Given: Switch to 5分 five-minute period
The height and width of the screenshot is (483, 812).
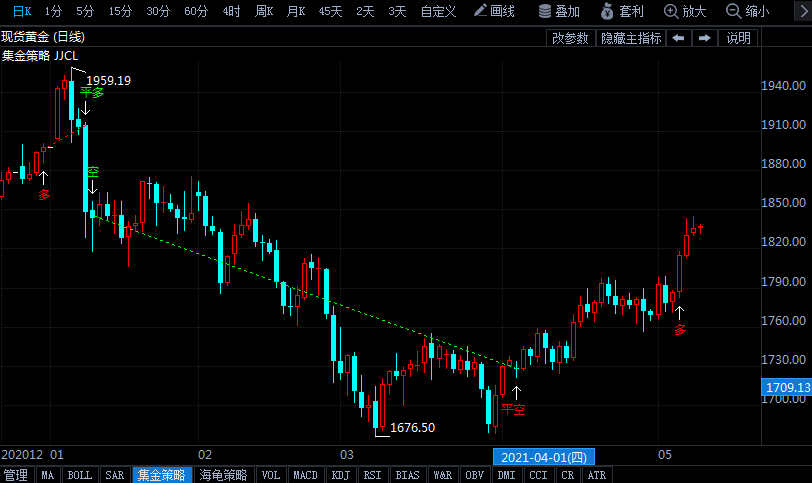Looking at the screenshot, I should click(85, 11).
